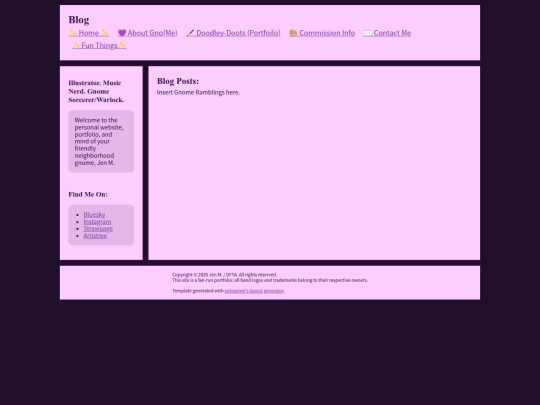The height and width of the screenshot is (405, 540).
Task: Open the Fun Things link
Action: click(99, 45)
